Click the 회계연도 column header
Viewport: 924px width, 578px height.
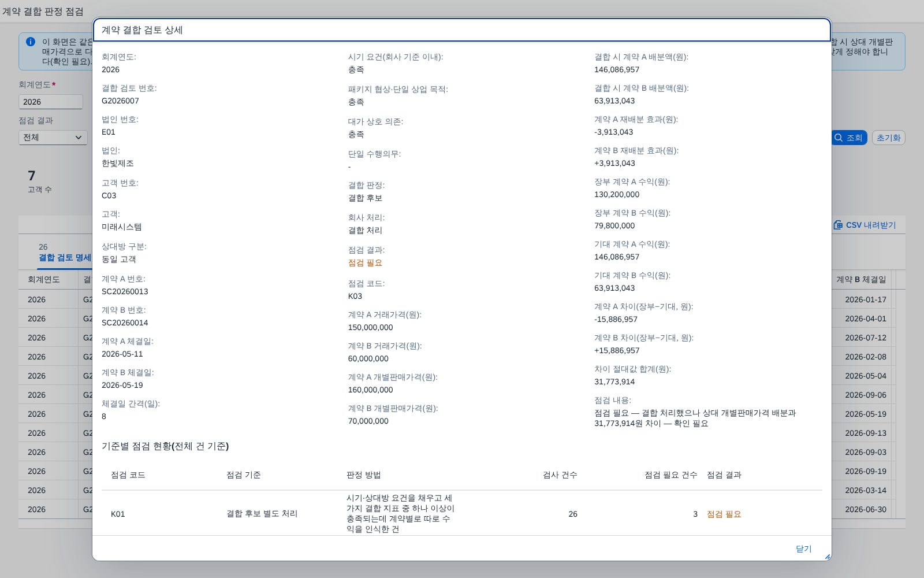click(44, 279)
